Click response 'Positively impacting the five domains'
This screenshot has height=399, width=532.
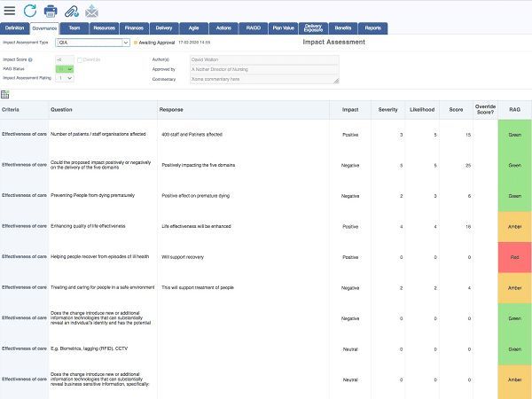point(199,165)
